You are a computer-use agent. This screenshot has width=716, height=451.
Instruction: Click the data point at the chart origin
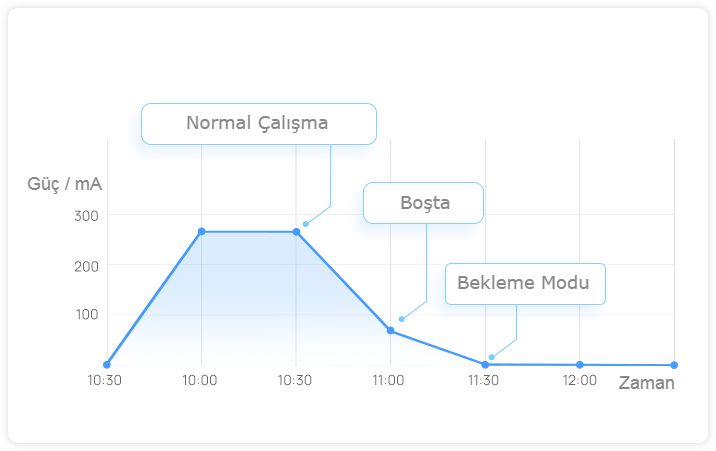tap(107, 364)
